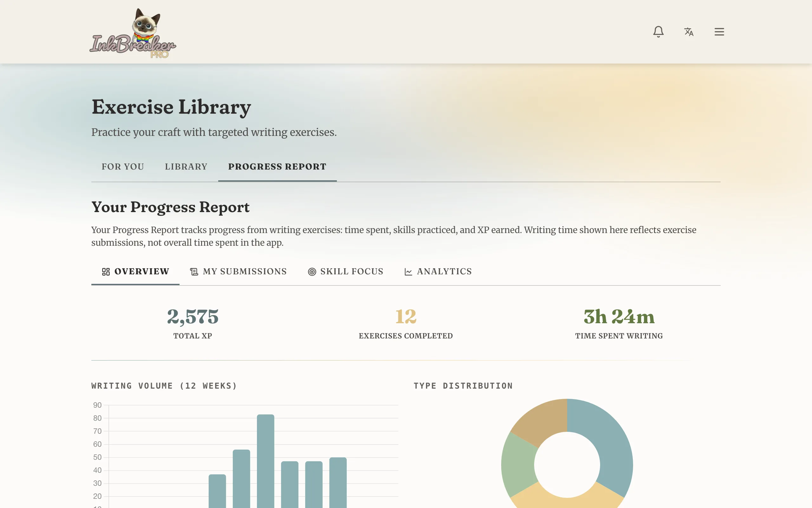
Task: Open the Skill Focus sub-tab
Action: coord(346,271)
